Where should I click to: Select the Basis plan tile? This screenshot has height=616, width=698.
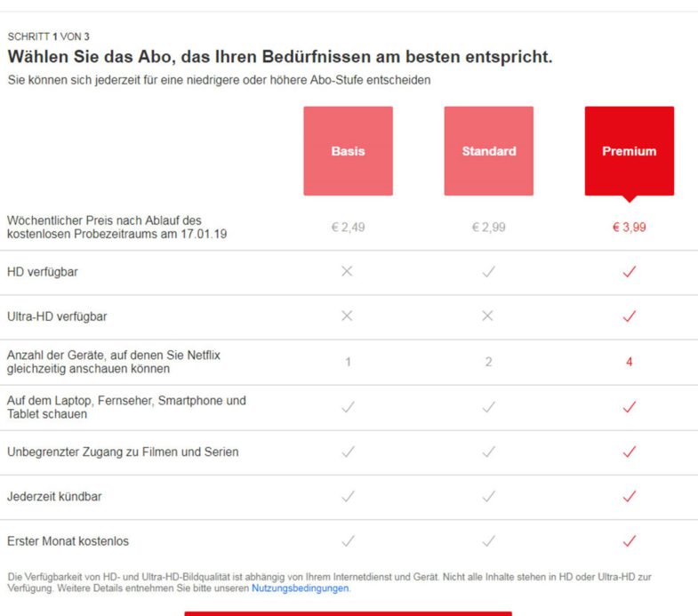tap(348, 151)
